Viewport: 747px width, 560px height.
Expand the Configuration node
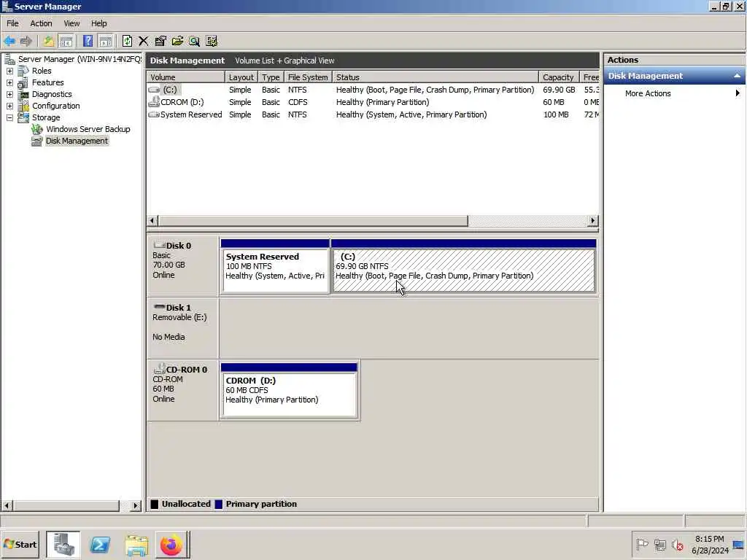[9, 106]
